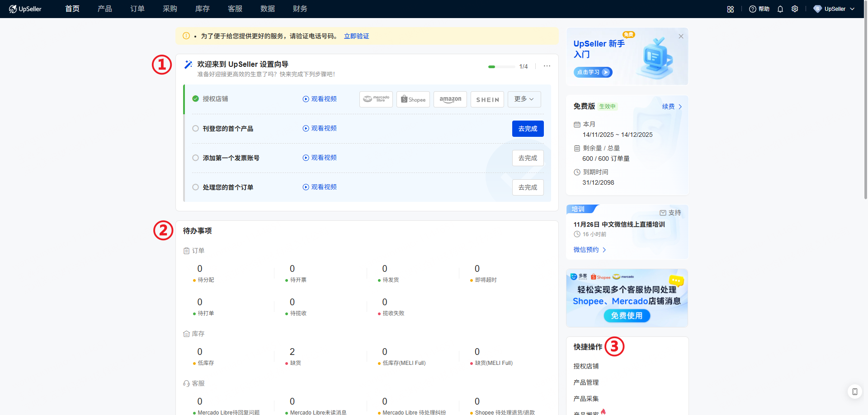Click the 立即验证 link

(356, 36)
